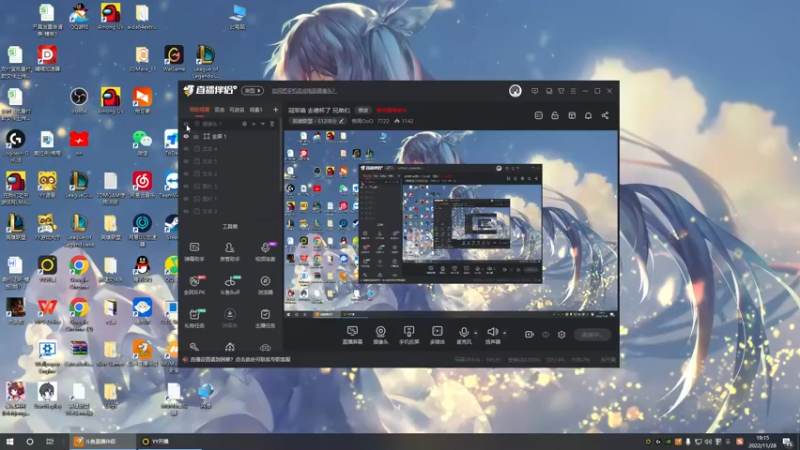Open the 礼物任务 calendar tool

point(194,318)
